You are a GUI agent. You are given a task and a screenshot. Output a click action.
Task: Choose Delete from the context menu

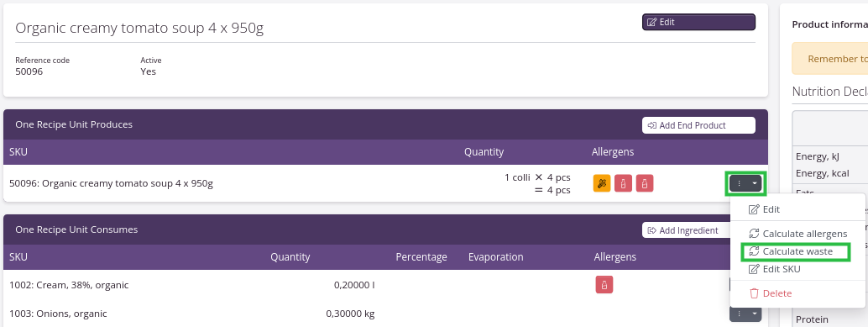point(770,293)
